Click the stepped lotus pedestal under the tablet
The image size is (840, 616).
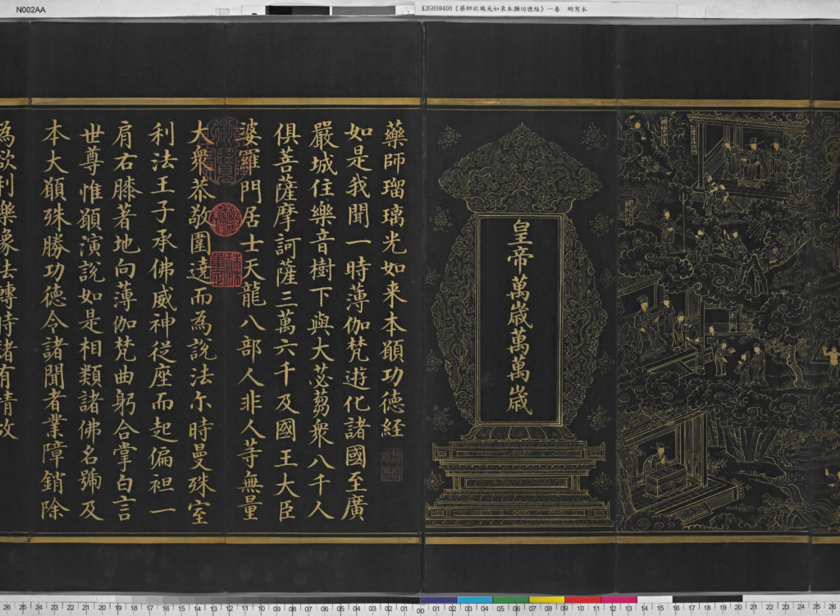pos(519,478)
